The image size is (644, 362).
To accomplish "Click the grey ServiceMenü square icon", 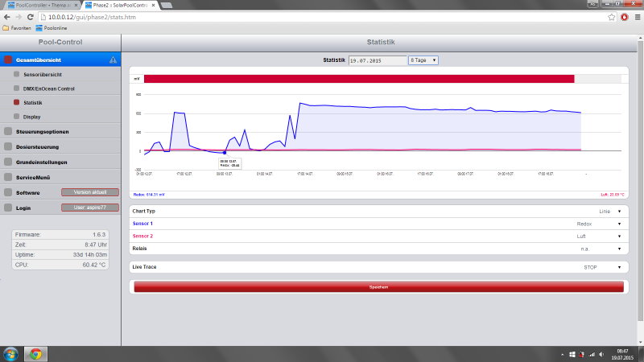I will pyautogui.click(x=8, y=177).
